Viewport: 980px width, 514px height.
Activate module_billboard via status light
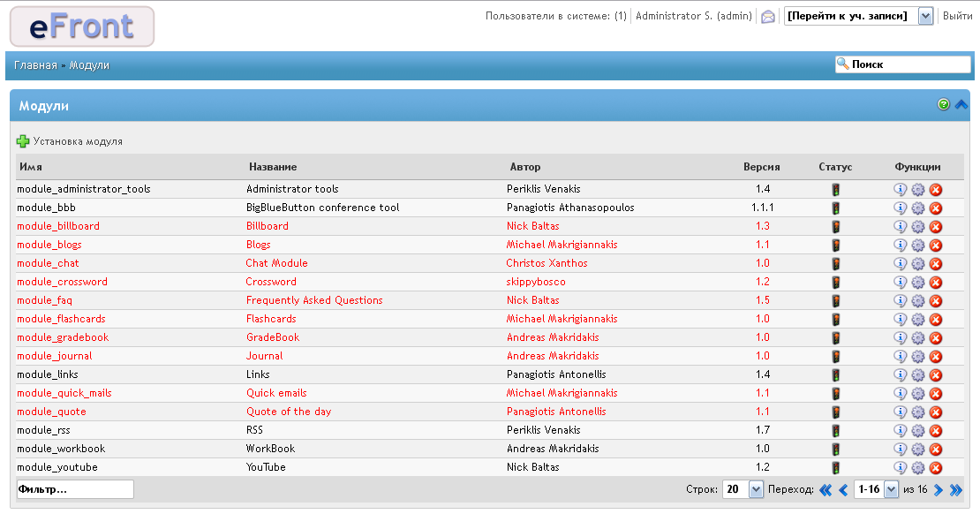(x=835, y=227)
